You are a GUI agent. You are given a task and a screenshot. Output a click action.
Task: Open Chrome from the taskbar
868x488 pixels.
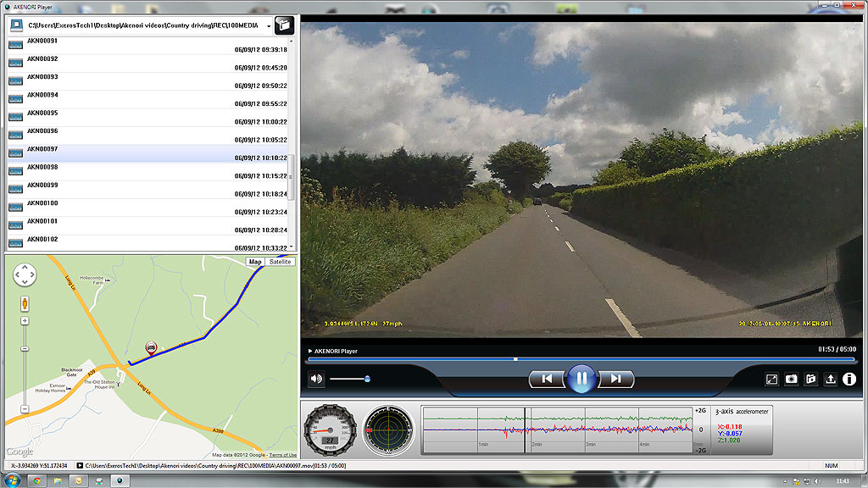(x=36, y=481)
